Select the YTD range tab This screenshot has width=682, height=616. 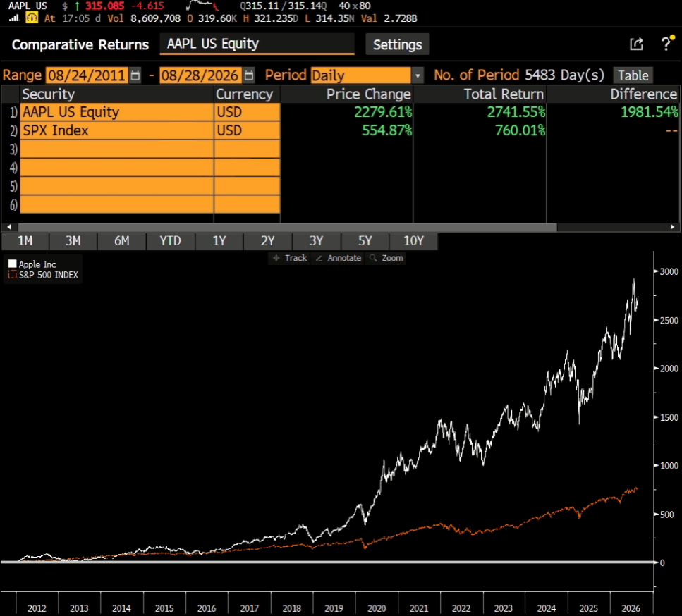(x=171, y=241)
